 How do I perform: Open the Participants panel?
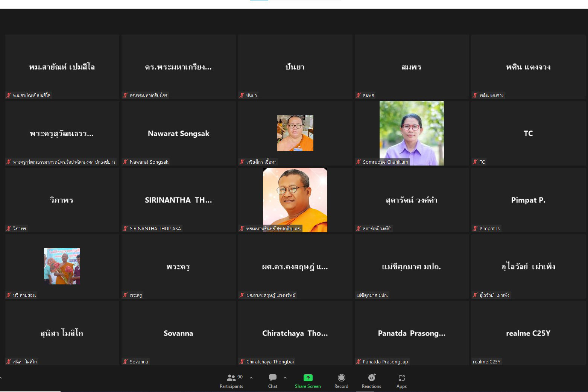pos(231,378)
